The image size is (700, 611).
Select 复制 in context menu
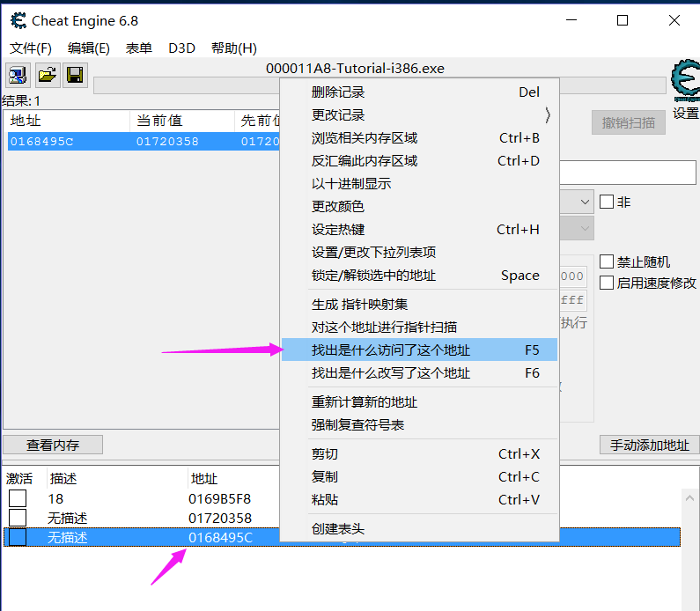coord(420,476)
